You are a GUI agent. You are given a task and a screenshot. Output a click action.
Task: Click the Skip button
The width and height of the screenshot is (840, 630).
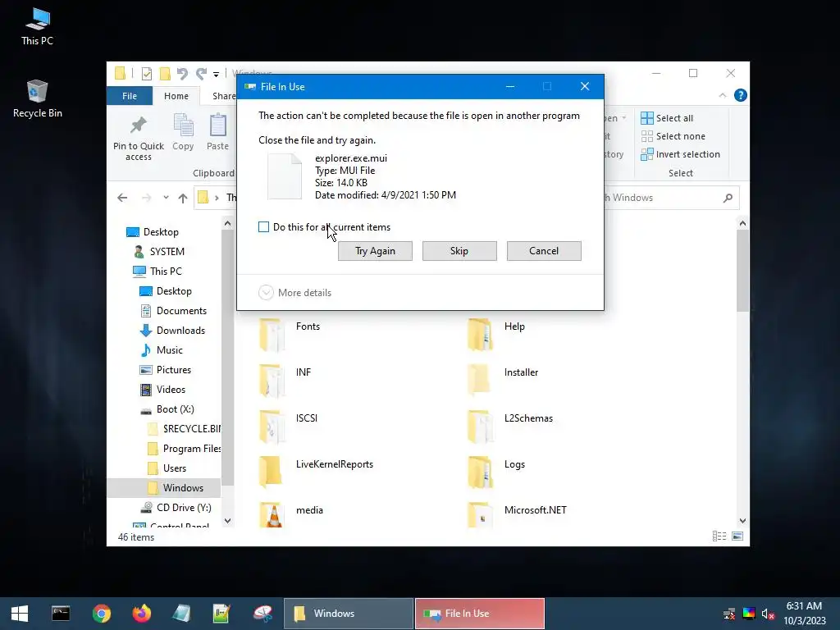pyautogui.click(x=459, y=251)
